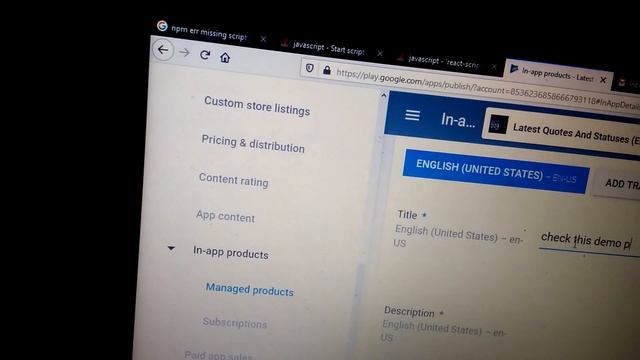Click the 'In-a...' header title
640x360 pixels.
458,120
